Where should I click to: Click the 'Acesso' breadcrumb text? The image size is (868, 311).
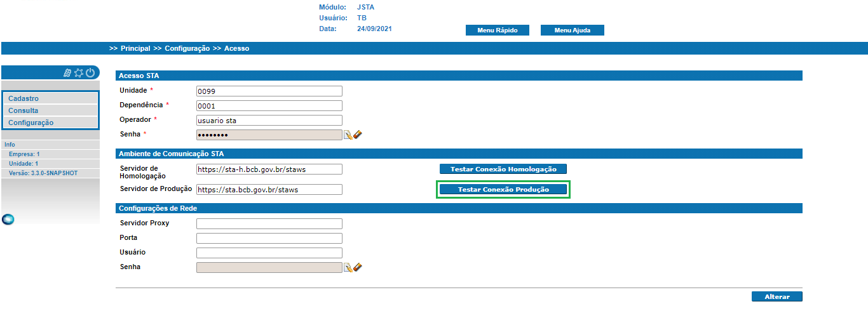[236, 48]
